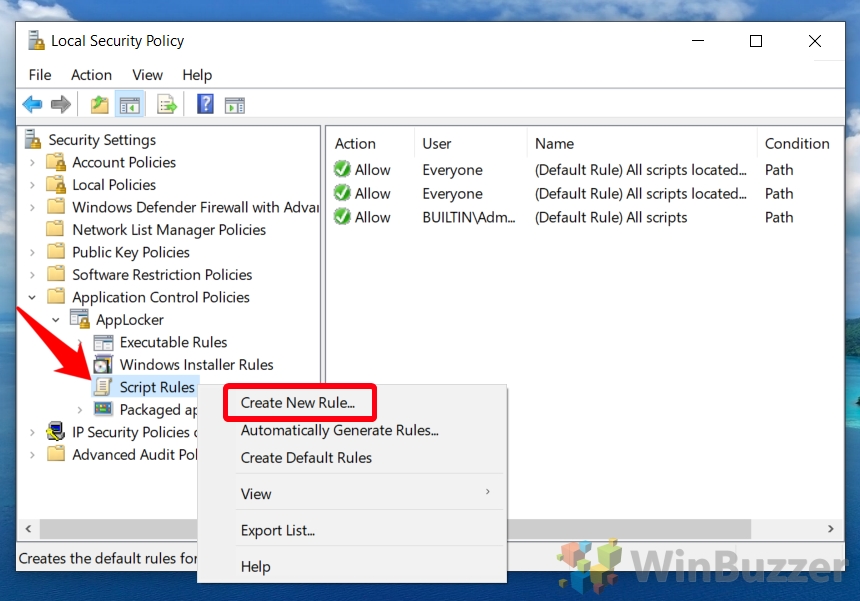Click the Up one level folder icon
The width and height of the screenshot is (860, 601).
click(x=99, y=104)
